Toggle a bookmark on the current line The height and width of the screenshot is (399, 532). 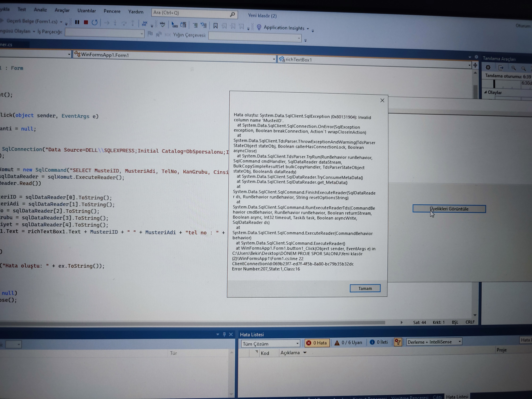(215, 26)
